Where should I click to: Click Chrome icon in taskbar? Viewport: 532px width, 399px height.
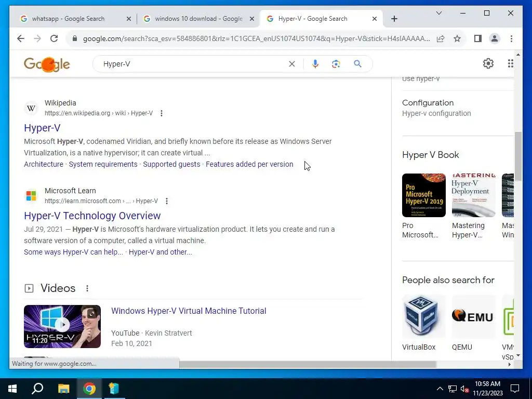89,389
